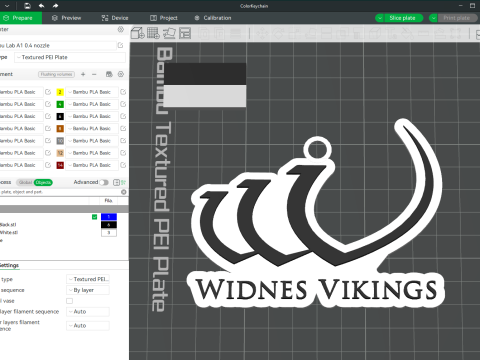Viewport: 480px width, 360px height.
Task: Open the printer settings gear icon
Action: (x=121, y=29)
